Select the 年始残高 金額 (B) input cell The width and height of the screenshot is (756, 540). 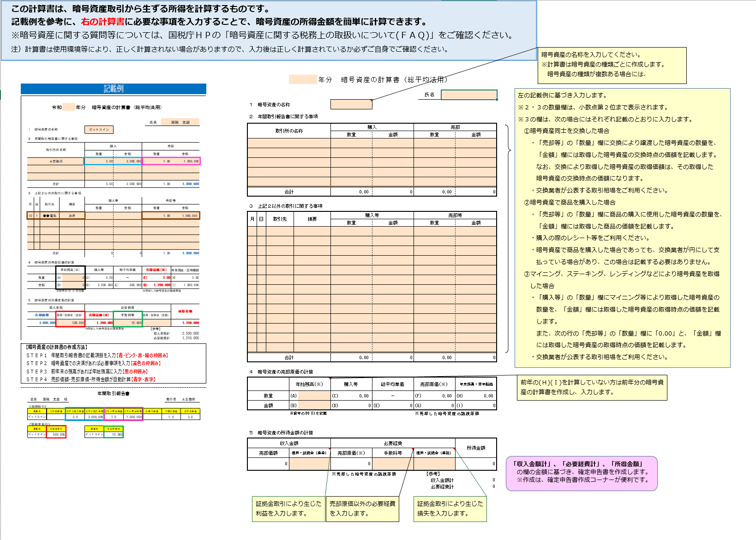(x=314, y=406)
